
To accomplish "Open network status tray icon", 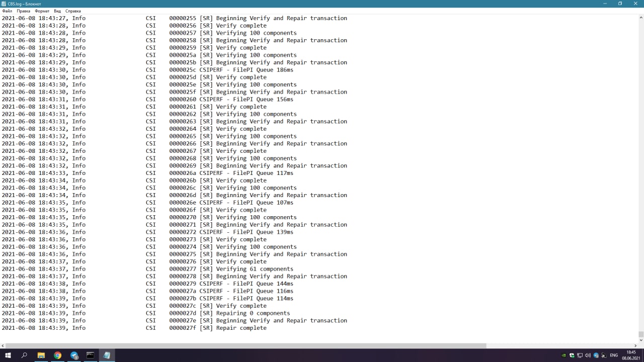I will coord(580,355).
